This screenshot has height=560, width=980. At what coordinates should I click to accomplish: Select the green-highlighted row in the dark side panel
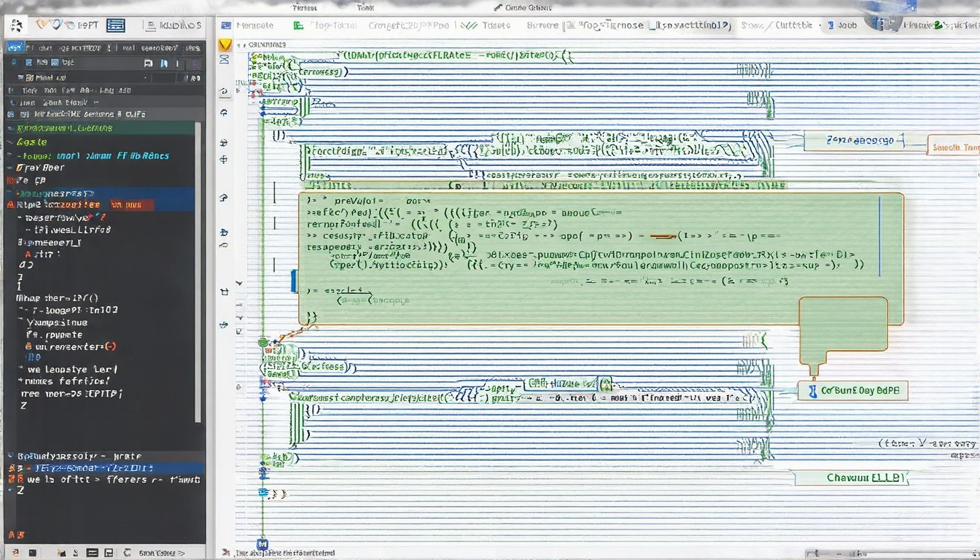[101, 128]
